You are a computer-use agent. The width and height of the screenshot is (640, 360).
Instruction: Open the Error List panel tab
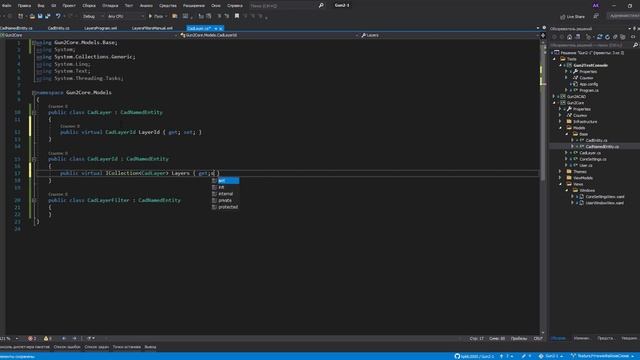pyautogui.click(x=67, y=347)
